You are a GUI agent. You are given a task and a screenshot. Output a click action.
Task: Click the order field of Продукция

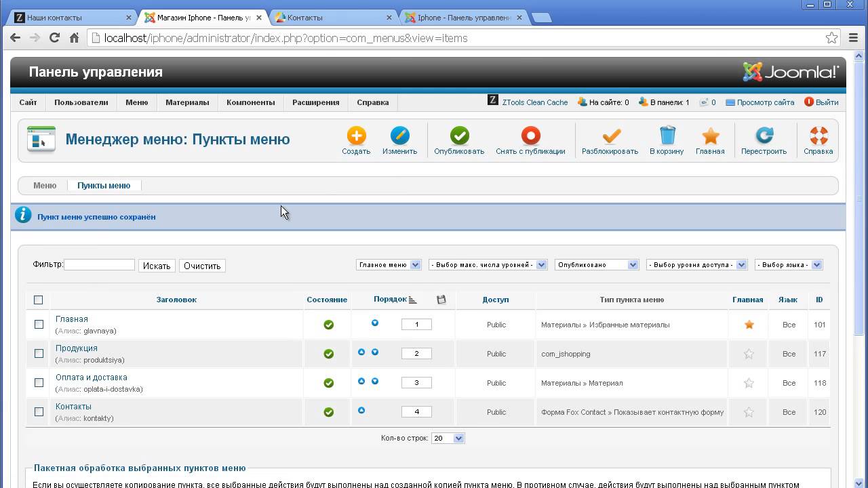[x=416, y=353]
